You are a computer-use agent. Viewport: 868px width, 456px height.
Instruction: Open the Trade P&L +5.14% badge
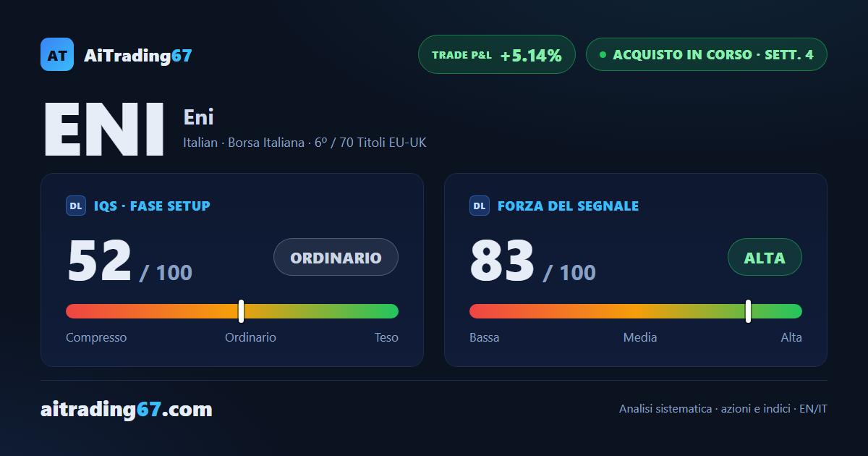497,54
